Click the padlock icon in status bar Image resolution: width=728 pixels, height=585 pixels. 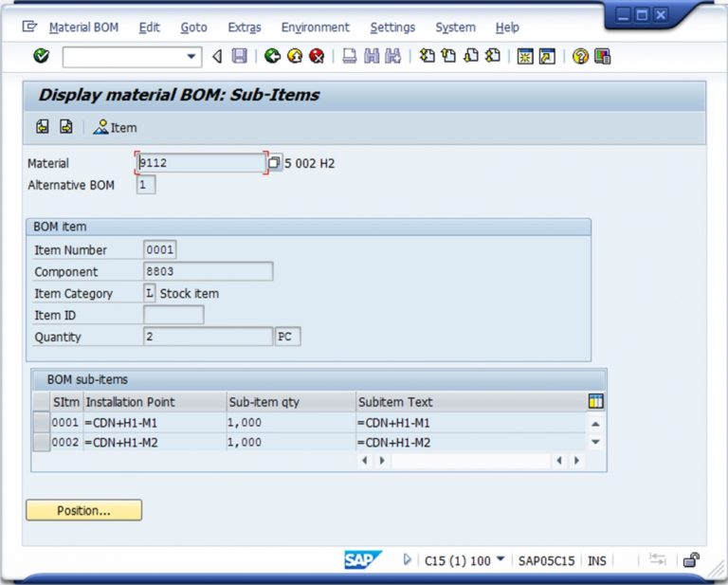tap(692, 560)
